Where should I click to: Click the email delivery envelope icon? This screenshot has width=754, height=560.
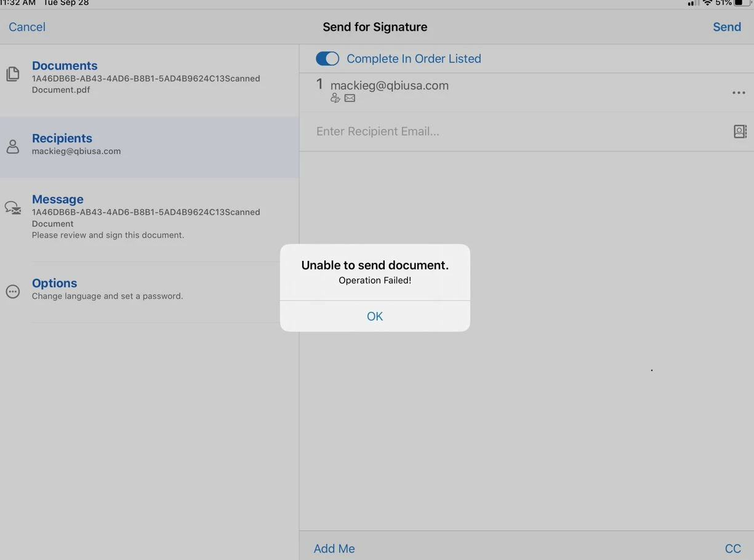(350, 98)
